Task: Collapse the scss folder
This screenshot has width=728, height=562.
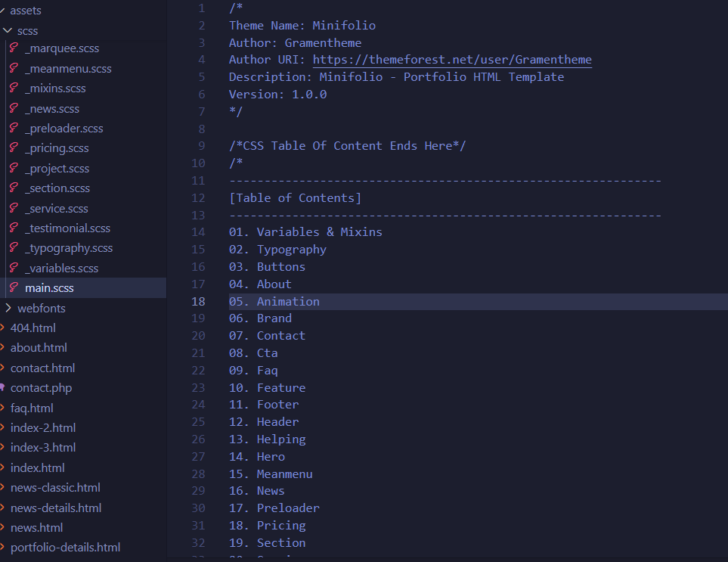Action: pos(8,31)
